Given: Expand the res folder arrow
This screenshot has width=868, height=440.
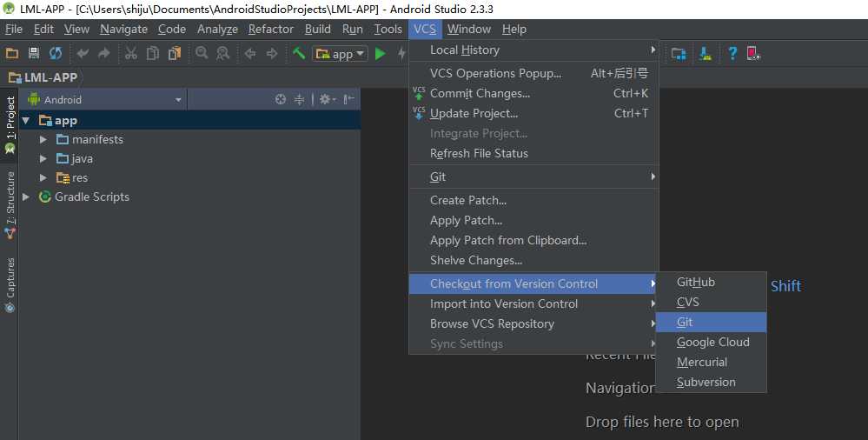Looking at the screenshot, I should tap(43, 178).
